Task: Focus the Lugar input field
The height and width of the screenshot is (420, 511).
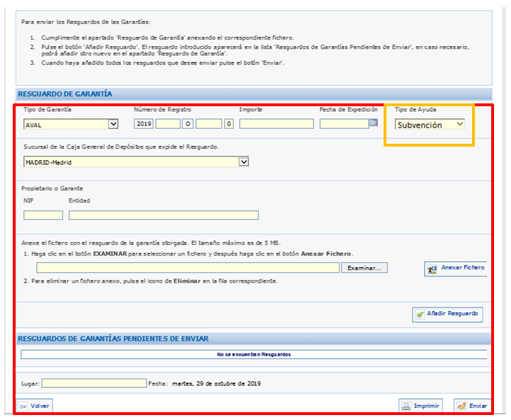Action: tap(94, 383)
